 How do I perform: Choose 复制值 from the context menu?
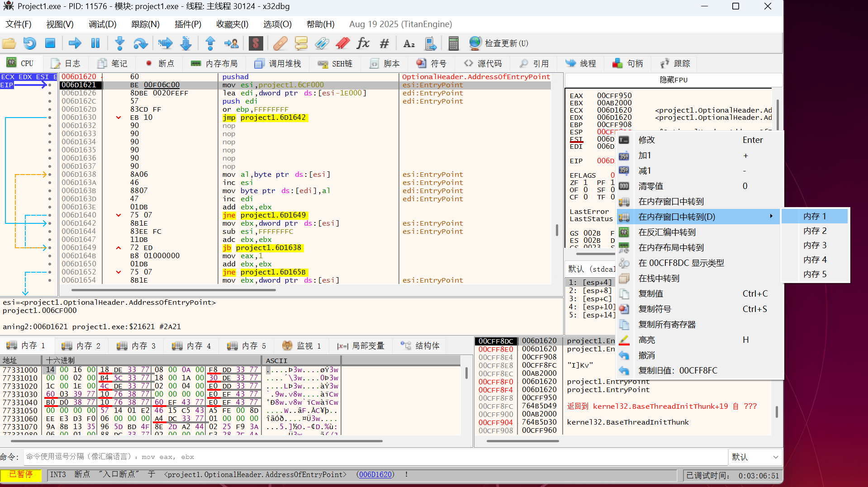tap(651, 294)
